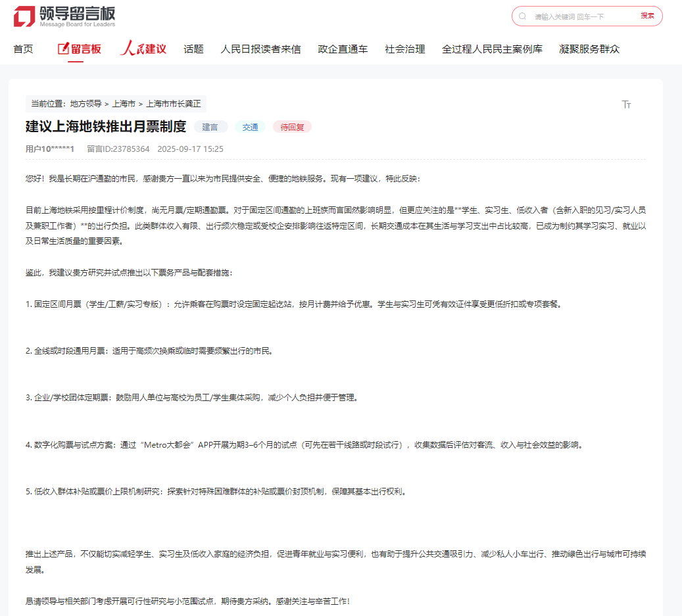Viewport: 682px width, 616px height.
Task: Open 凝聚服务群众 navigation item
Action: point(589,49)
